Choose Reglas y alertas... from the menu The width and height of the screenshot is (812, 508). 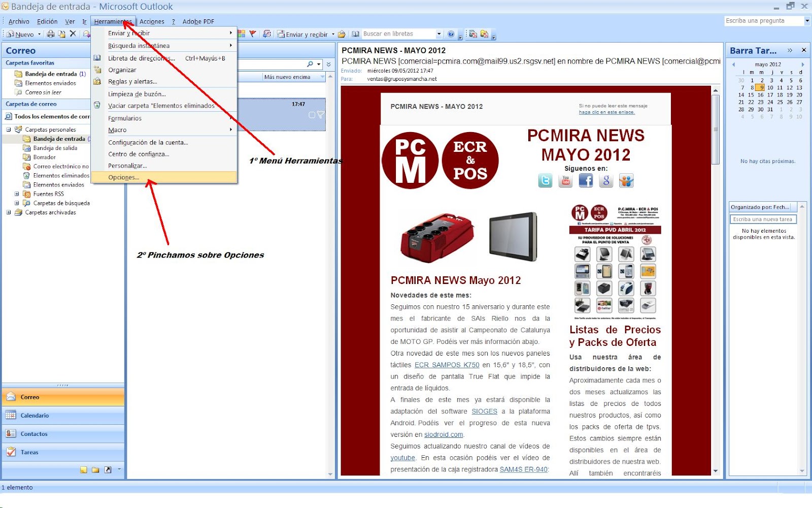pyautogui.click(x=164, y=81)
